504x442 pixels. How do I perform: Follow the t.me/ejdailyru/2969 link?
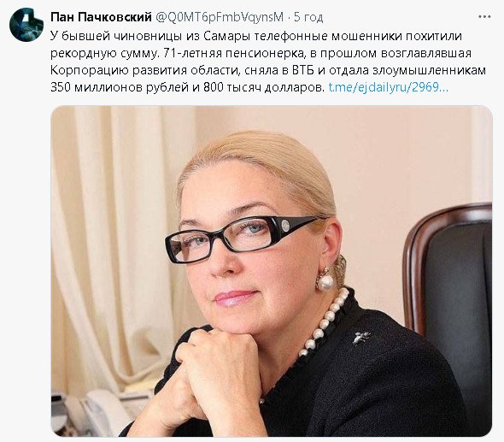click(x=389, y=87)
